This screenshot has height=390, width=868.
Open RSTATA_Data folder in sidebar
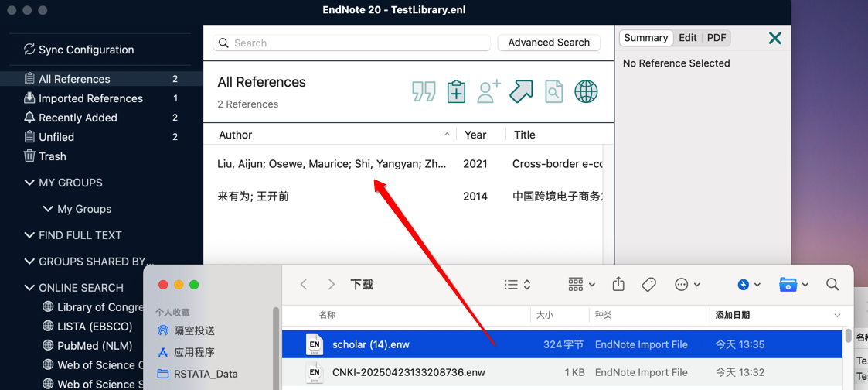click(198, 374)
